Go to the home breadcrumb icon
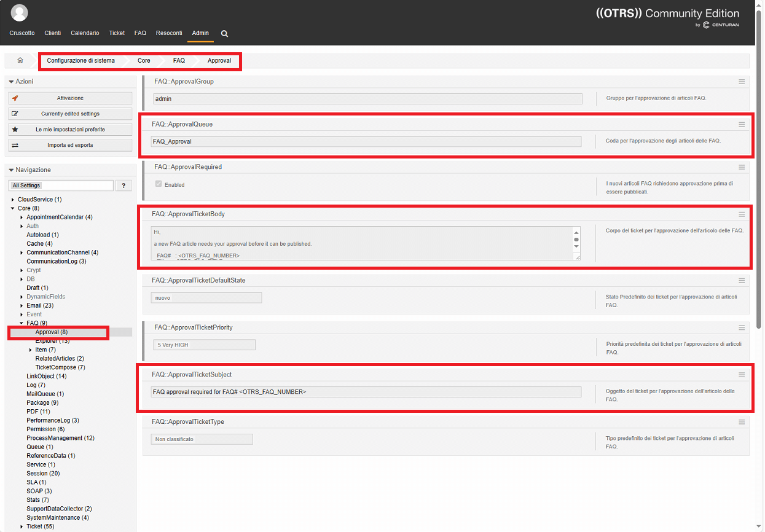 pos(20,60)
